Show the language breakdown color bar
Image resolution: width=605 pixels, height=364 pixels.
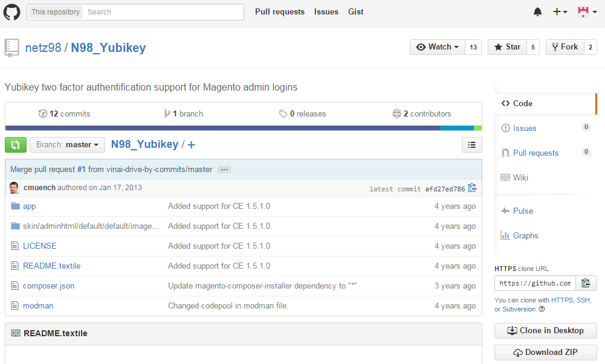tap(244, 128)
